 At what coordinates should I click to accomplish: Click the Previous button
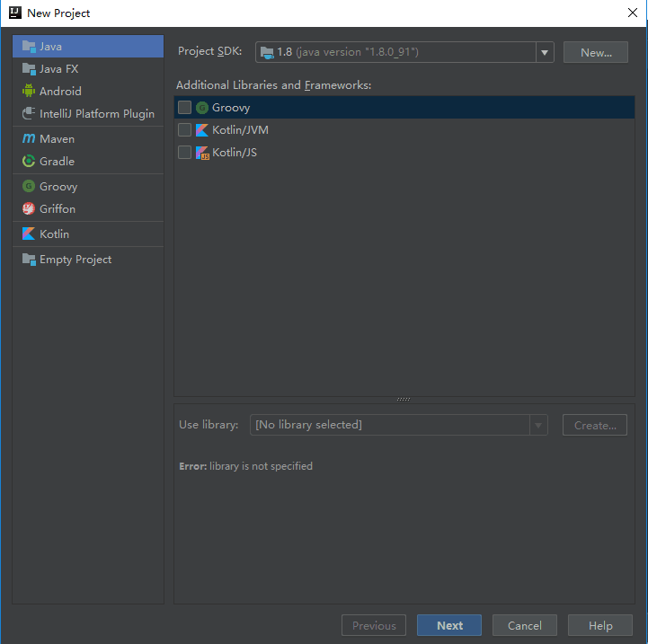374,625
